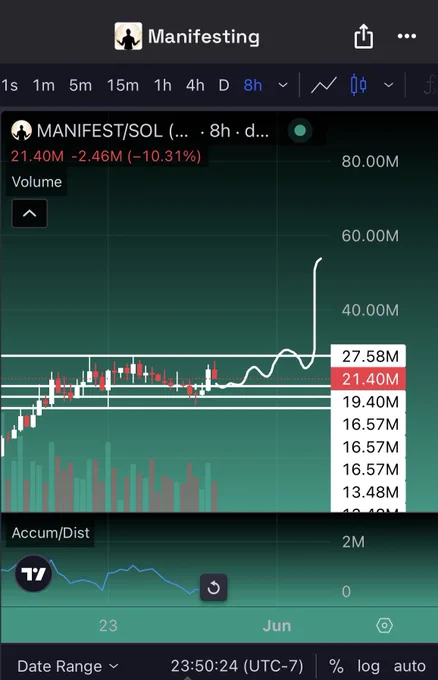438x680 pixels.
Task: Open the chart type dropdown chevron
Action: [x=389, y=85]
